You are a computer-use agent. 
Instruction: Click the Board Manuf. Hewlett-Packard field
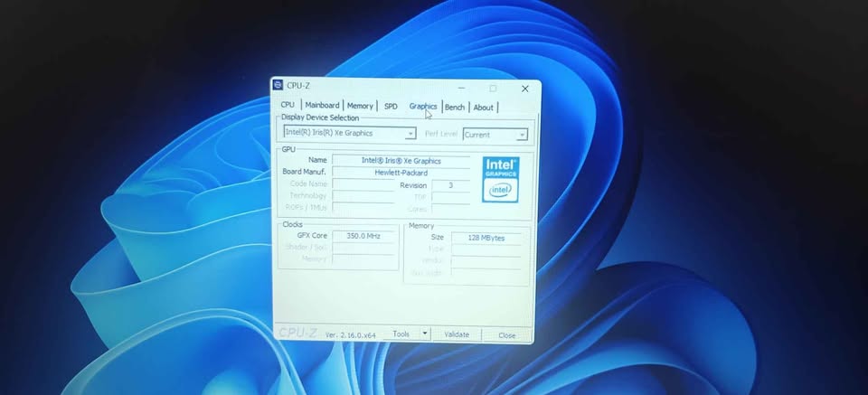[401, 173]
